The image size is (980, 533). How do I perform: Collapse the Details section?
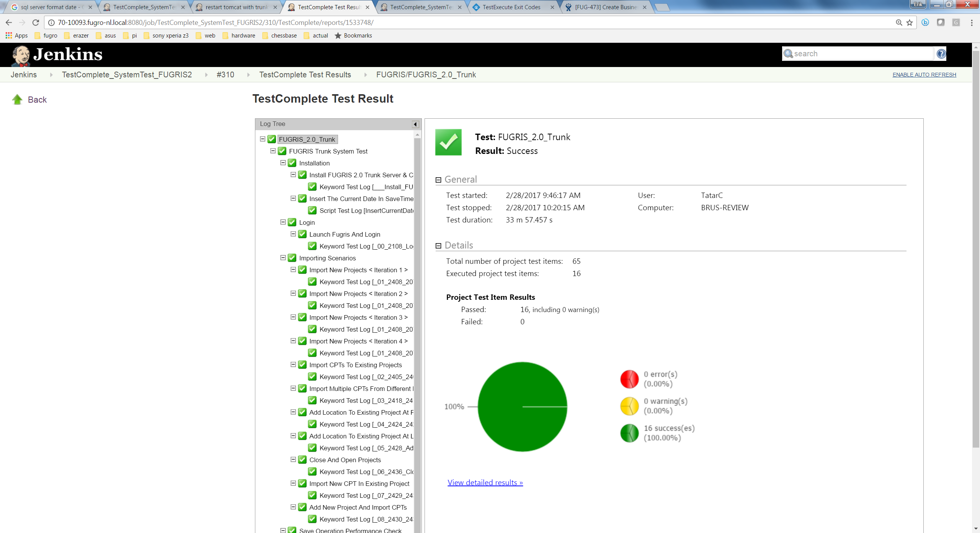click(438, 246)
